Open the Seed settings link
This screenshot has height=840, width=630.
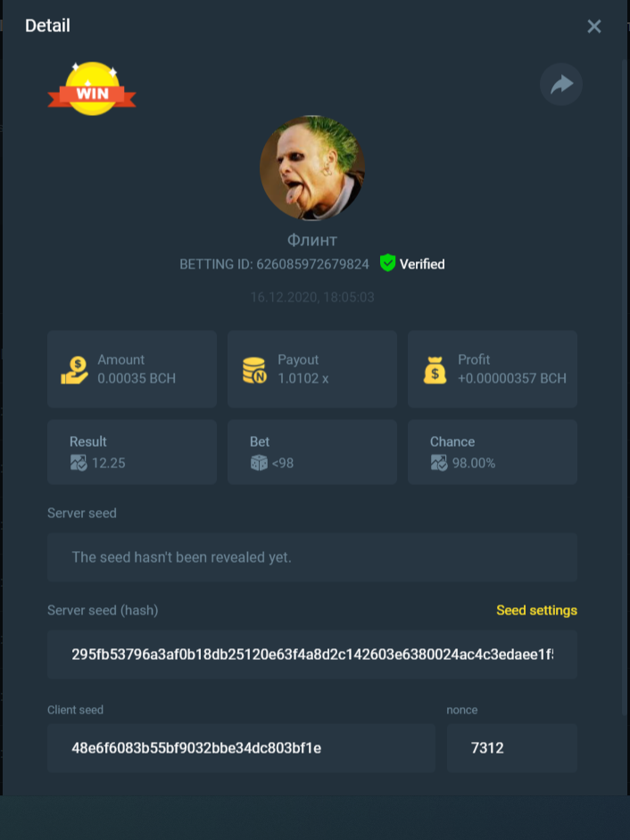click(536, 610)
